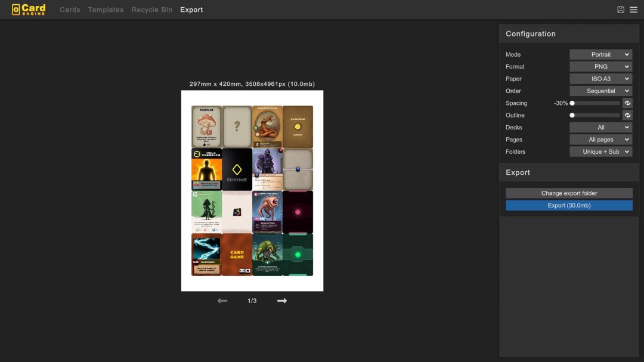This screenshot has width=644, height=362.
Task: Go to the Recycle Bin tab
Action: click(151, 10)
